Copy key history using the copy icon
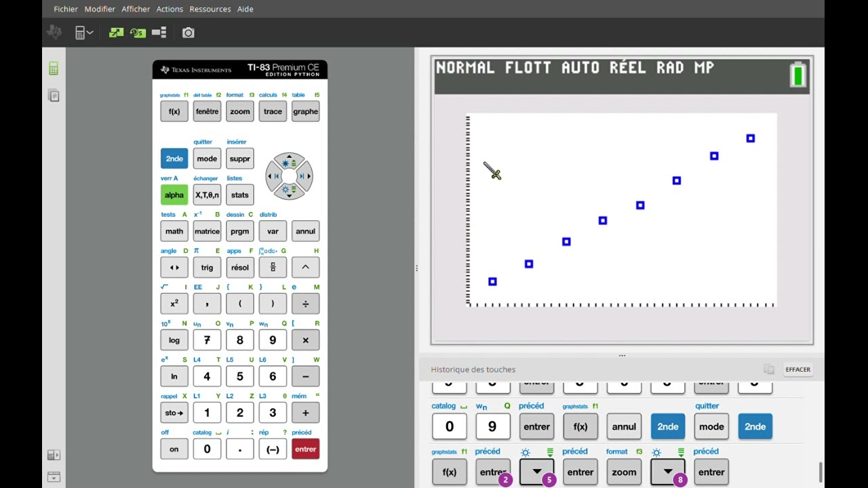The image size is (868, 488). (769, 369)
